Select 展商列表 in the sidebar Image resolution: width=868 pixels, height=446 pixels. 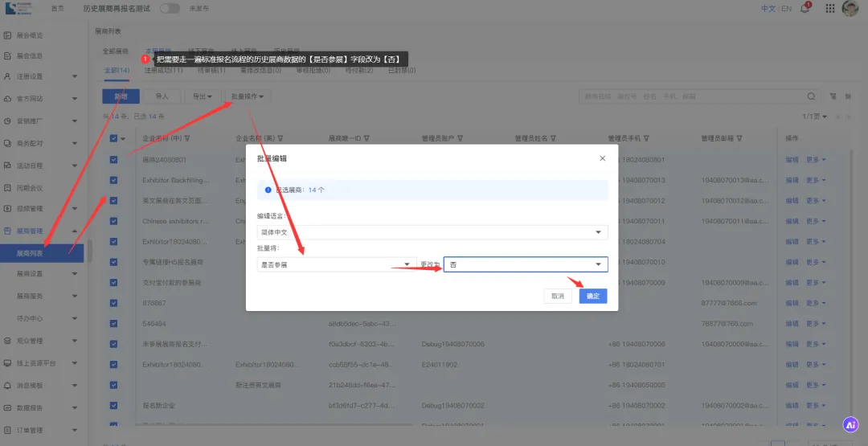point(31,252)
